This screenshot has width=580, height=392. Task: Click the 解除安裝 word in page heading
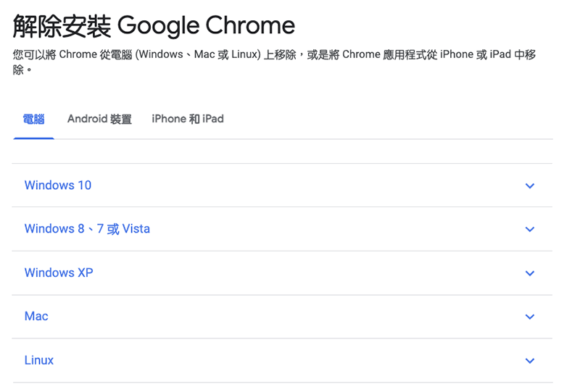point(62,26)
